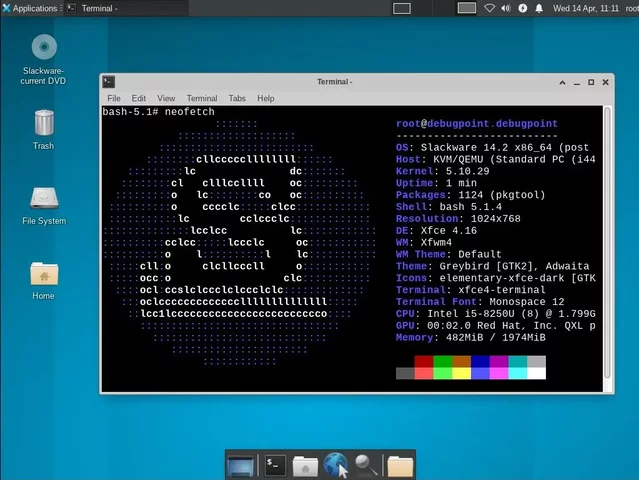639x480 pixels.
Task: Click the Theme: Greybird line
Action: point(492,266)
